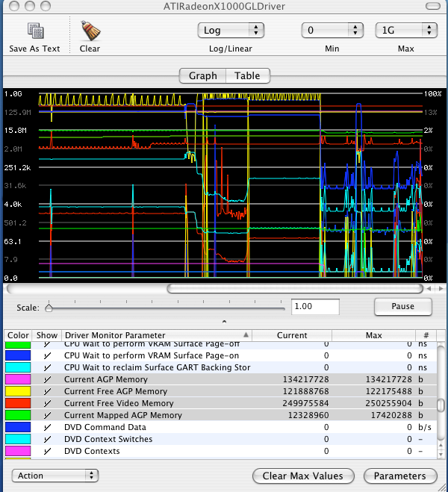Image resolution: width=448 pixels, height=492 pixels.
Task: Click the graph scrollbar left arrow
Action: click(x=429, y=288)
